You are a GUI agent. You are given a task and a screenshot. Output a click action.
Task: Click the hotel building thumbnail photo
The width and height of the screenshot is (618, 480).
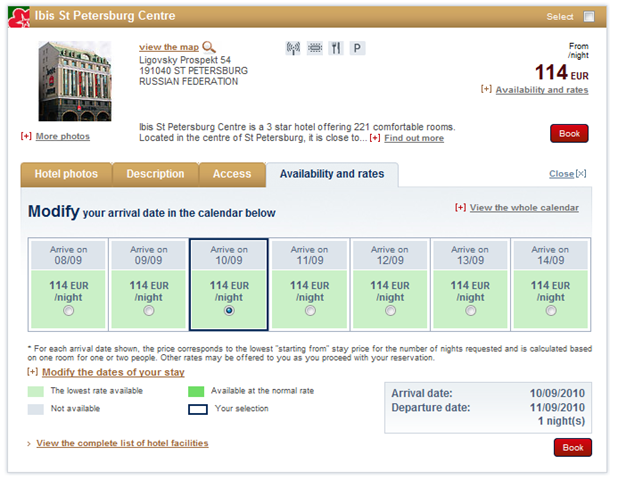tap(75, 81)
